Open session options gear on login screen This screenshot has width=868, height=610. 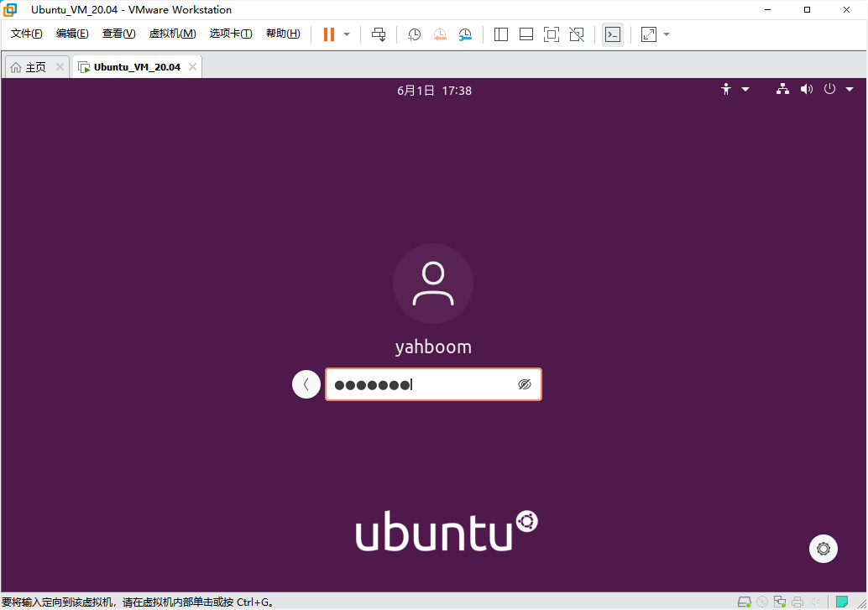(x=824, y=549)
